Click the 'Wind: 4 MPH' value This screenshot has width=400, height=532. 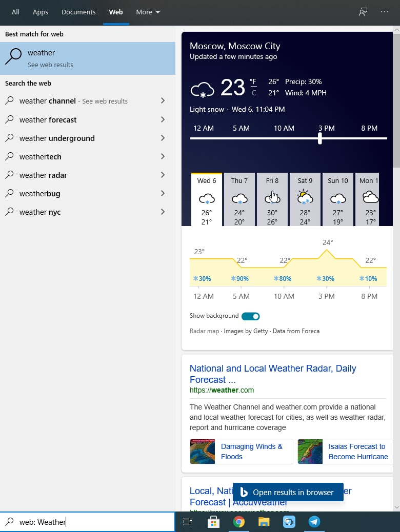point(306,93)
